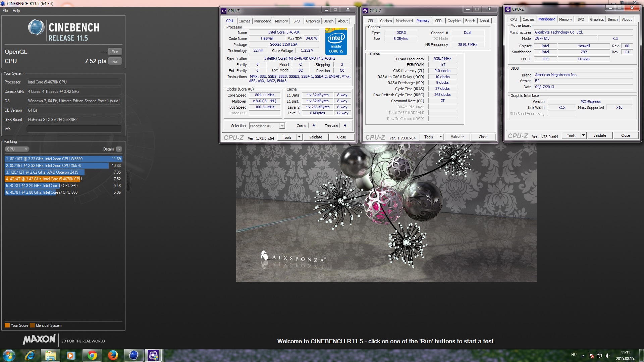The image size is (644, 362).
Task: Run the OpenGL benchmark
Action: tap(115, 52)
